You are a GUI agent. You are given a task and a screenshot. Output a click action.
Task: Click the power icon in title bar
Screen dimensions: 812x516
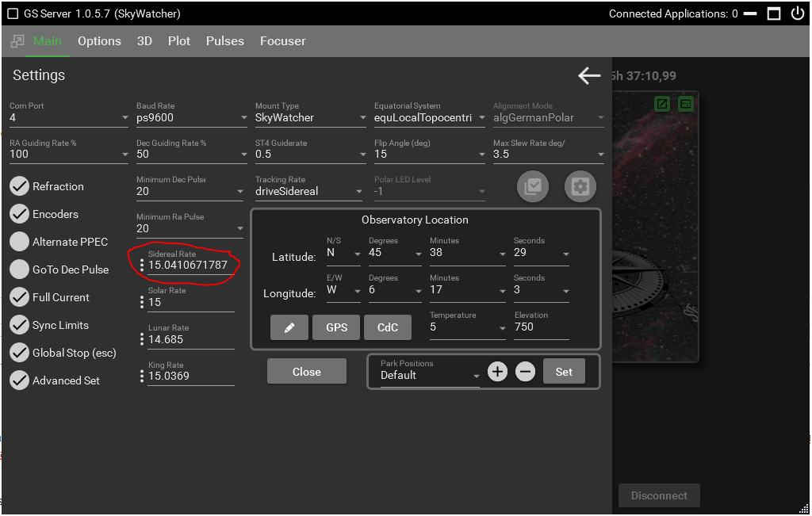pyautogui.click(x=798, y=13)
